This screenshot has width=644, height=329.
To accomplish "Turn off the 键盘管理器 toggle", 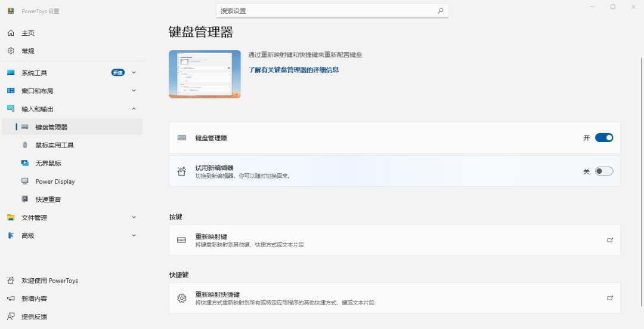I will (604, 138).
